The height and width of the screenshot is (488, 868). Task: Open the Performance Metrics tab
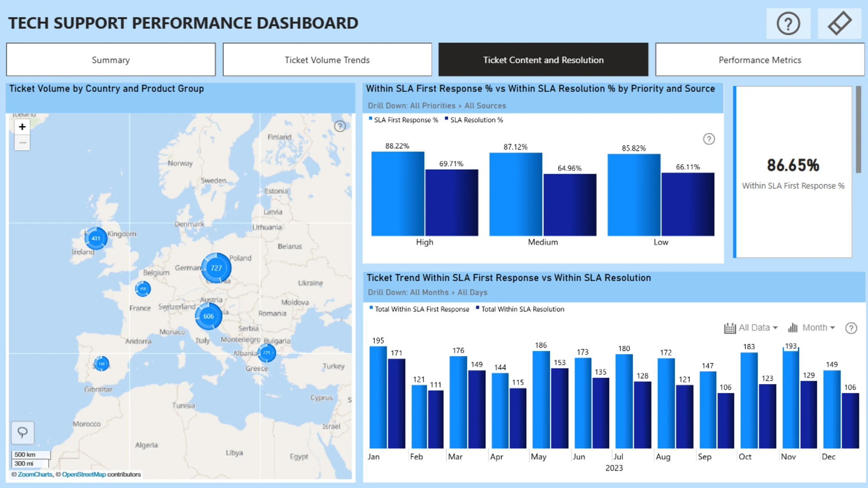[759, 60]
